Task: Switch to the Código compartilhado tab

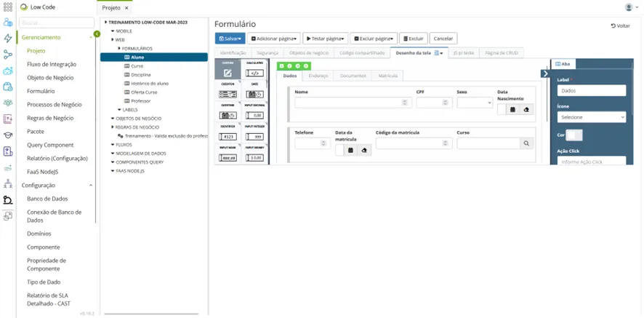Action: [x=362, y=53]
